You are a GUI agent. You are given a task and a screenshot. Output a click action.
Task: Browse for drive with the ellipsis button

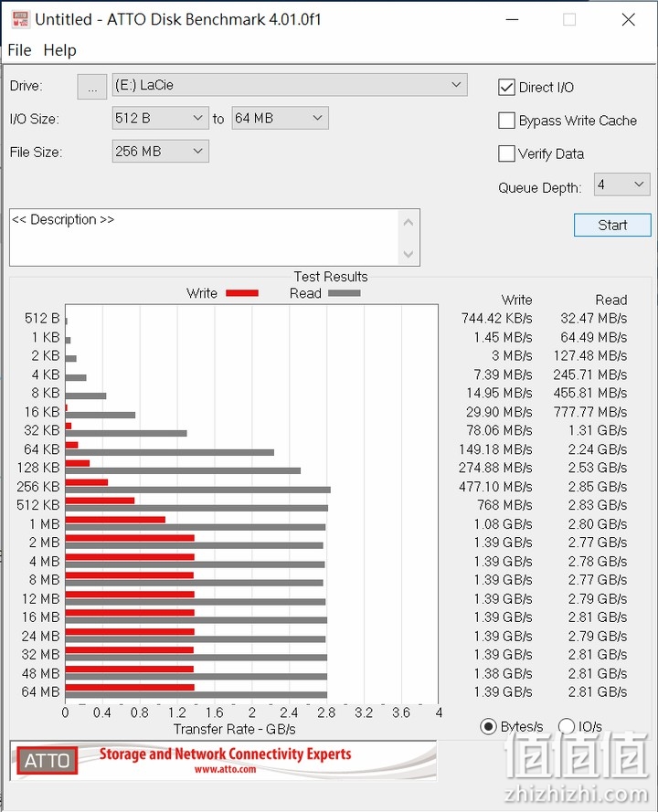pyautogui.click(x=92, y=87)
